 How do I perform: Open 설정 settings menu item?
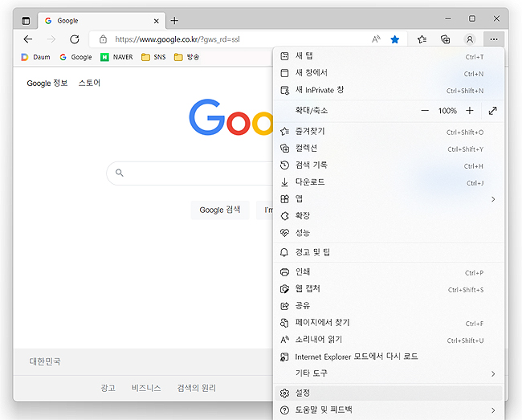point(388,393)
